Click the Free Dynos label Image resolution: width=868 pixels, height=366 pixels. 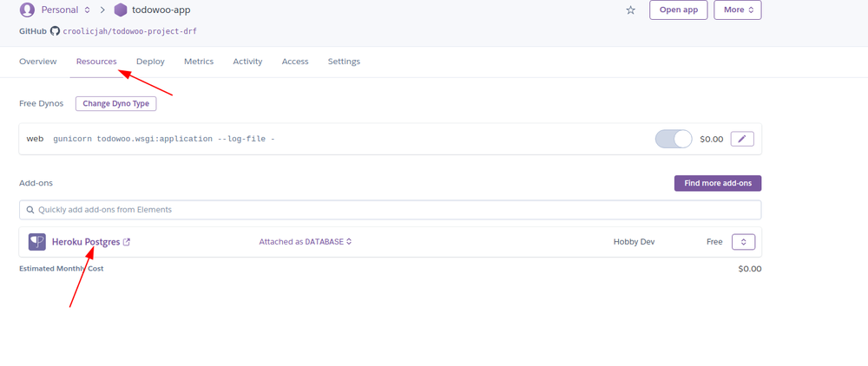42,103
